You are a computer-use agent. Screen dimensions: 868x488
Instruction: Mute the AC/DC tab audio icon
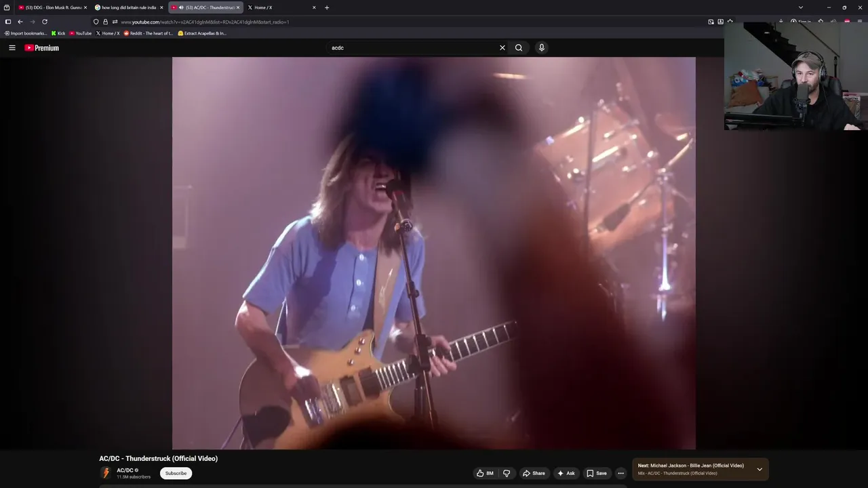[181, 7]
